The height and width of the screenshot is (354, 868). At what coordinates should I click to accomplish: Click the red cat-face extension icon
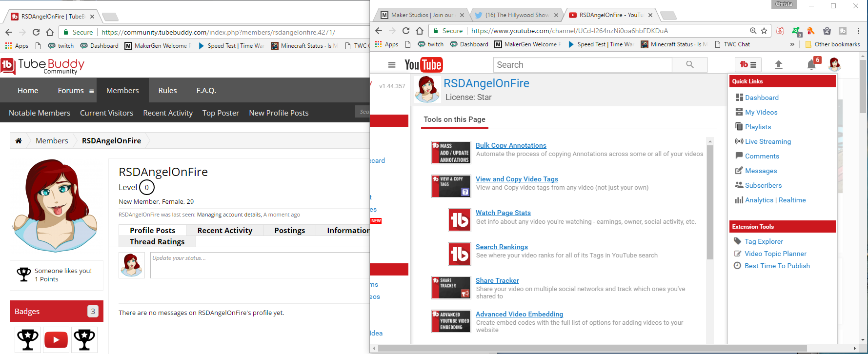pyautogui.click(x=780, y=31)
